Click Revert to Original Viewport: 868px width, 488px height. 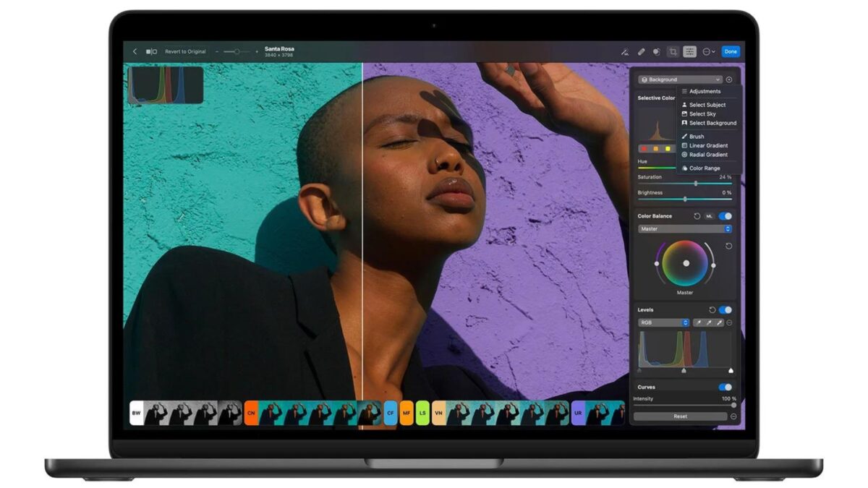[184, 51]
